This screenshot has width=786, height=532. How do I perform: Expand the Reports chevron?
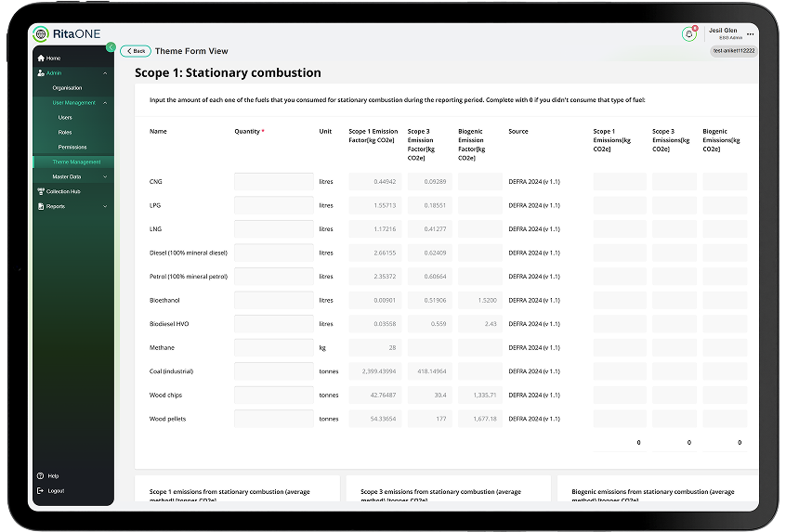(x=105, y=206)
